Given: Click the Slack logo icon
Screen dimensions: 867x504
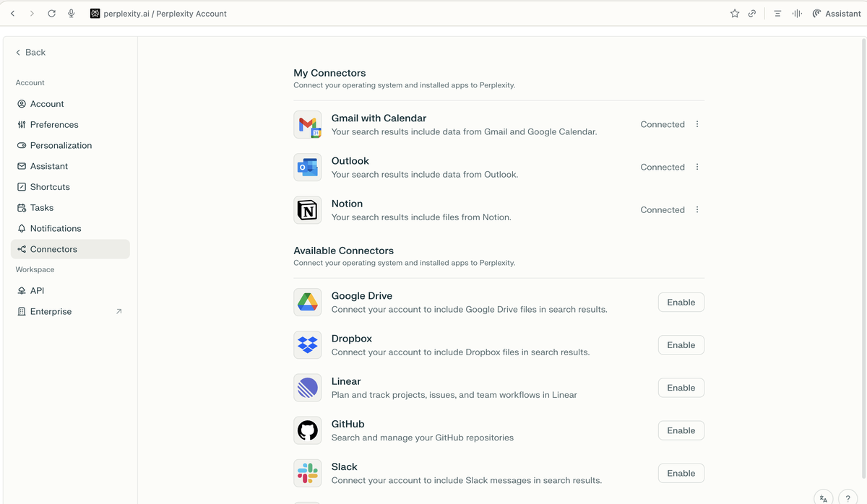Looking at the screenshot, I should (x=308, y=474).
